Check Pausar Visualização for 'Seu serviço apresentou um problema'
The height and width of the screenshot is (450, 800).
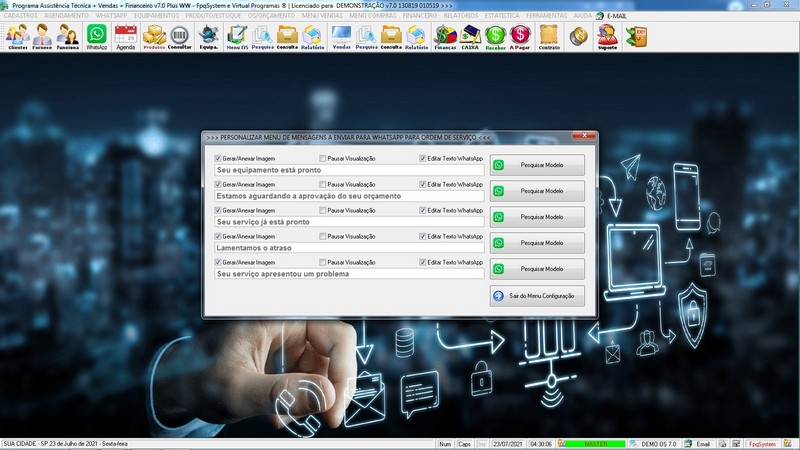coord(322,262)
